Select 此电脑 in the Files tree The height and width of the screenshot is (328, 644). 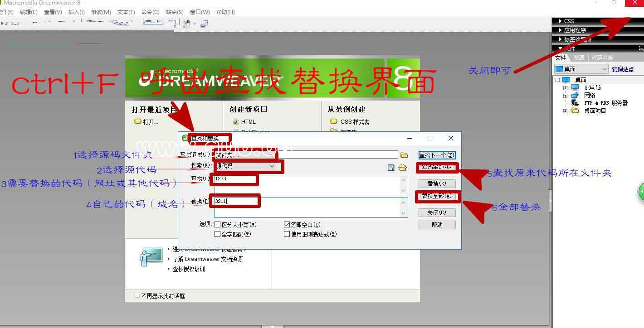(x=592, y=87)
